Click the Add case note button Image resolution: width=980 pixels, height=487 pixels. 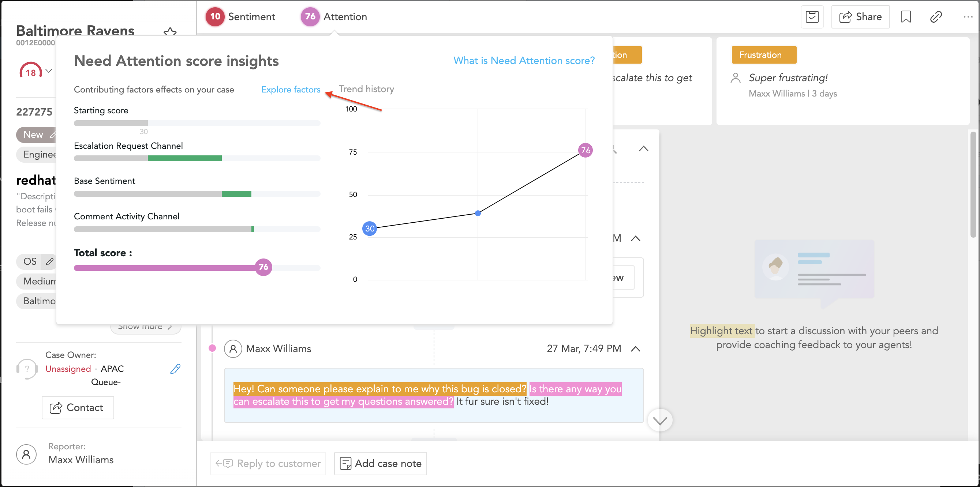tap(381, 464)
